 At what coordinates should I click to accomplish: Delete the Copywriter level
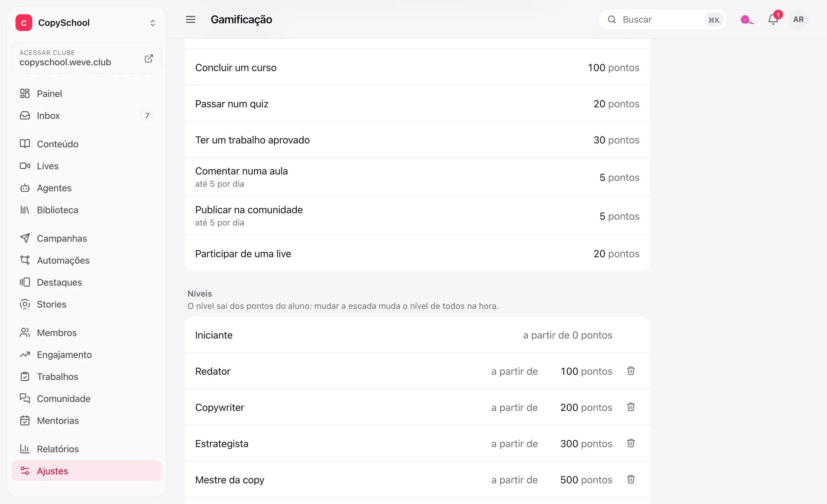coord(631,407)
